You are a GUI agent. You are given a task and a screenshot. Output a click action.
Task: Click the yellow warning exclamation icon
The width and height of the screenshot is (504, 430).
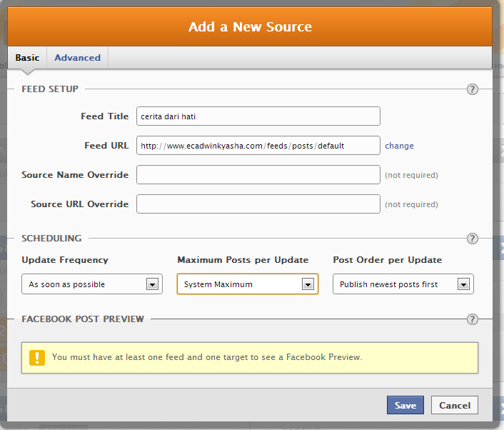[37, 357]
